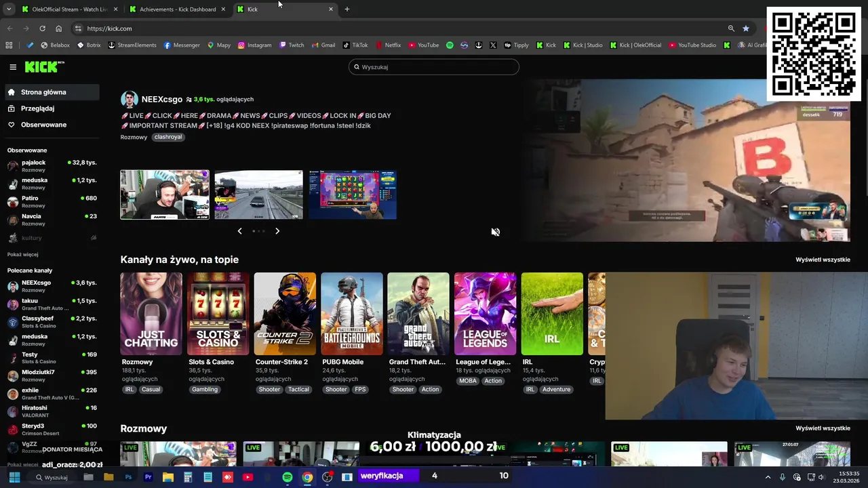Open Przeglądaj in sidebar

click(52, 108)
